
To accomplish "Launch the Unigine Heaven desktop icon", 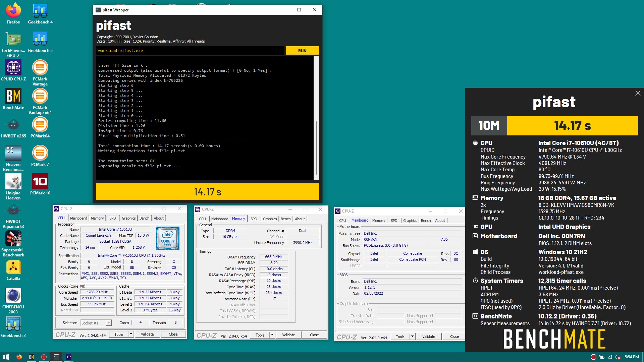I will (x=13, y=187).
